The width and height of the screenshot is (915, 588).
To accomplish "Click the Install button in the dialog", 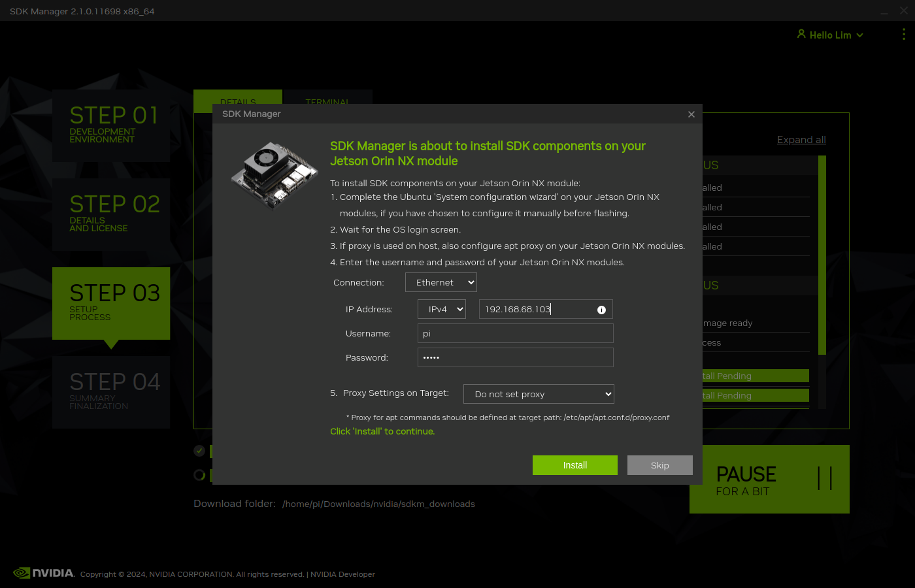I will (x=574, y=465).
